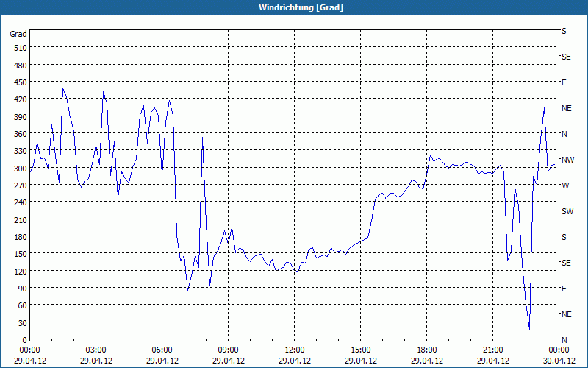Viewport: 588px width, 368px height.
Task: Click the NE label level with 390 gridline
Action: 567,108
